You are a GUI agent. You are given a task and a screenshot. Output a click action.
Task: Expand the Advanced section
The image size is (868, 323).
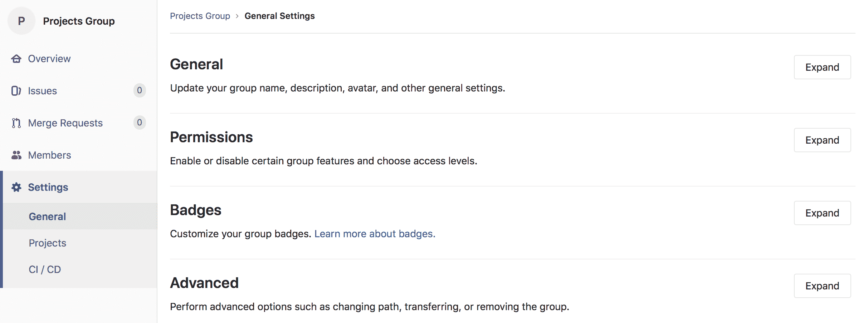tap(822, 285)
